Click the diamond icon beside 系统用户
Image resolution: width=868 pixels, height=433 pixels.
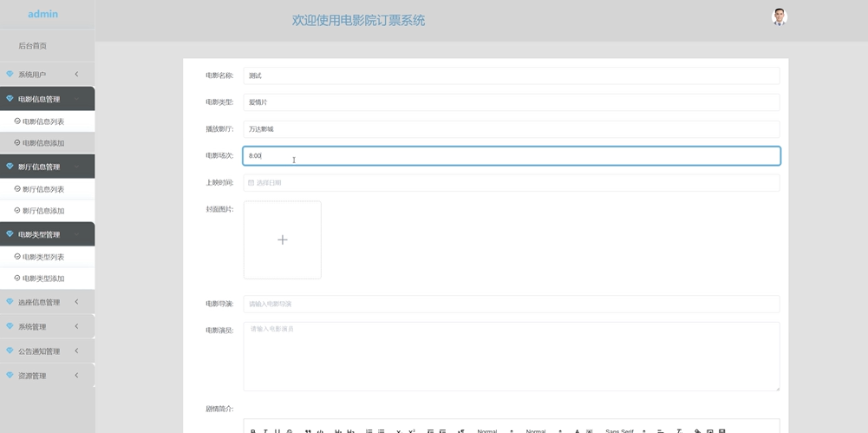click(10, 74)
